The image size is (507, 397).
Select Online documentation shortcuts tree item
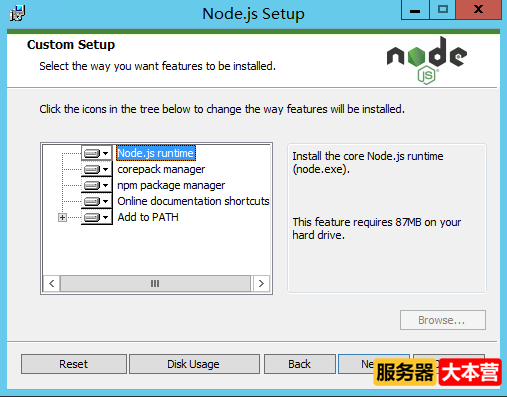(x=193, y=201)
